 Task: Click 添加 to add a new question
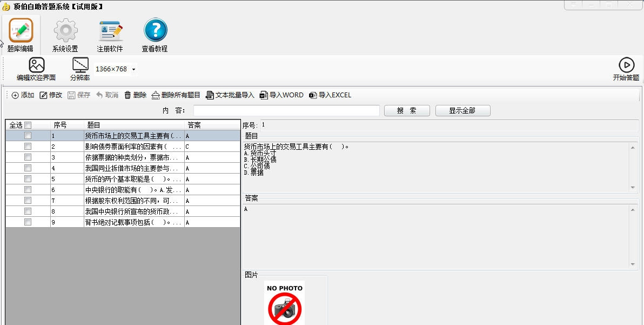coord(22,95)
